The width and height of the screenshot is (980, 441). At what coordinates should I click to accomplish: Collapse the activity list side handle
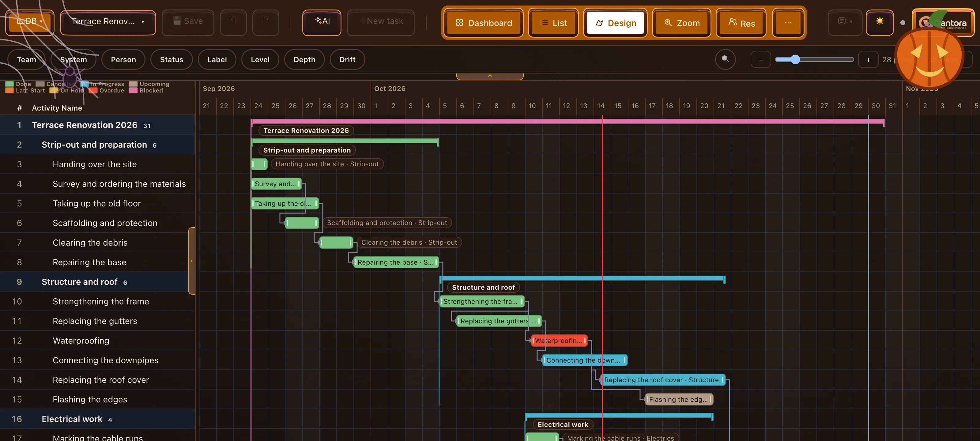(x=191, y=261)
